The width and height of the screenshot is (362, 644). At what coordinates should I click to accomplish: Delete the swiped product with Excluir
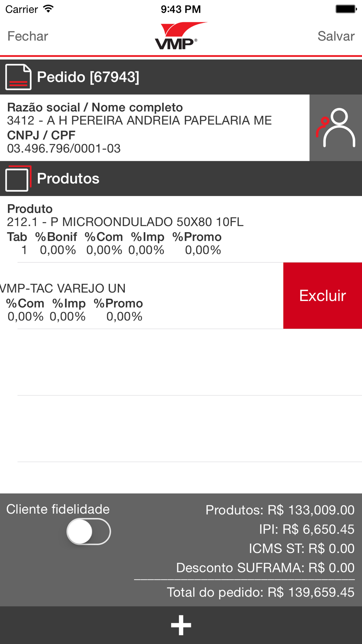[323, 296]
